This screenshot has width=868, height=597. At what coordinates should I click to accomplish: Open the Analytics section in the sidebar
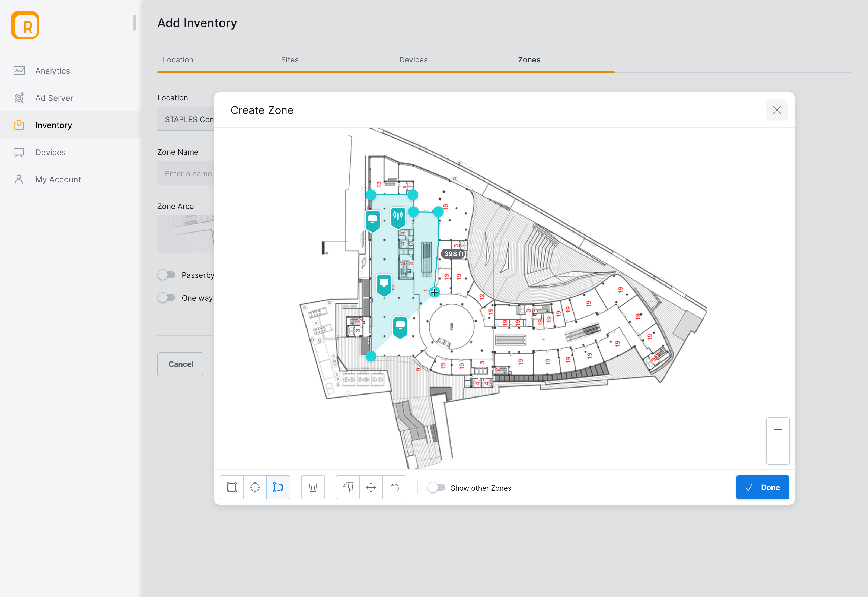click(53, 71)
